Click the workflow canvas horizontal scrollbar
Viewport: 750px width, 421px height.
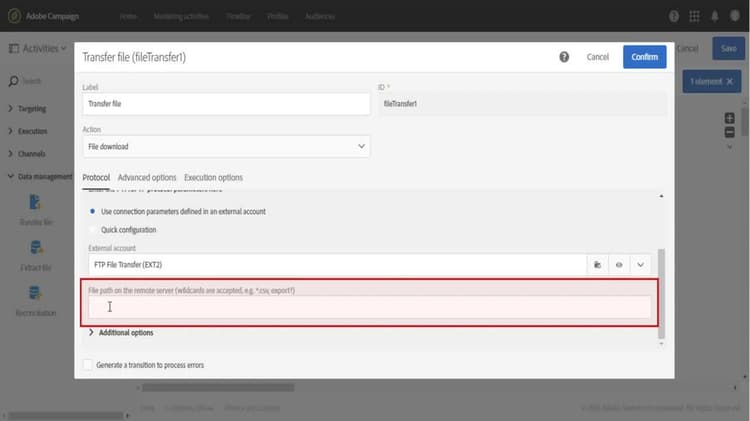[x=218, y=388]
